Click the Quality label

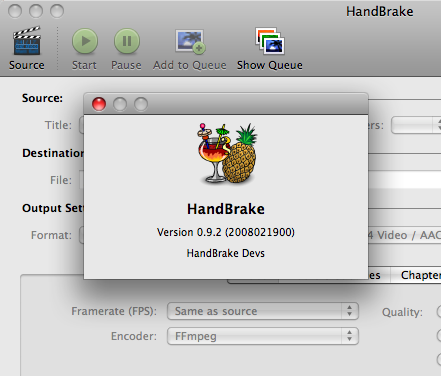pyautogui.click(x=402, y=312)
